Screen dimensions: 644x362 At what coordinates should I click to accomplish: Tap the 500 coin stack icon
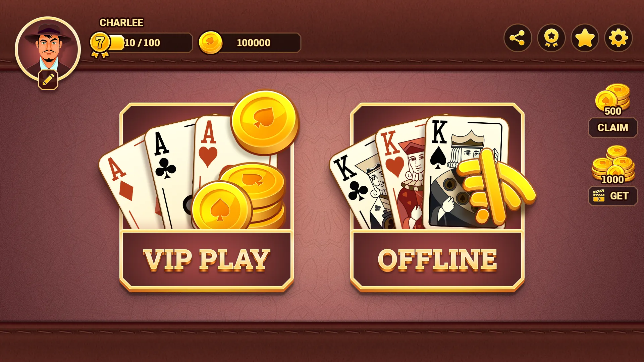pyautogui.click(x=612, y=100)
